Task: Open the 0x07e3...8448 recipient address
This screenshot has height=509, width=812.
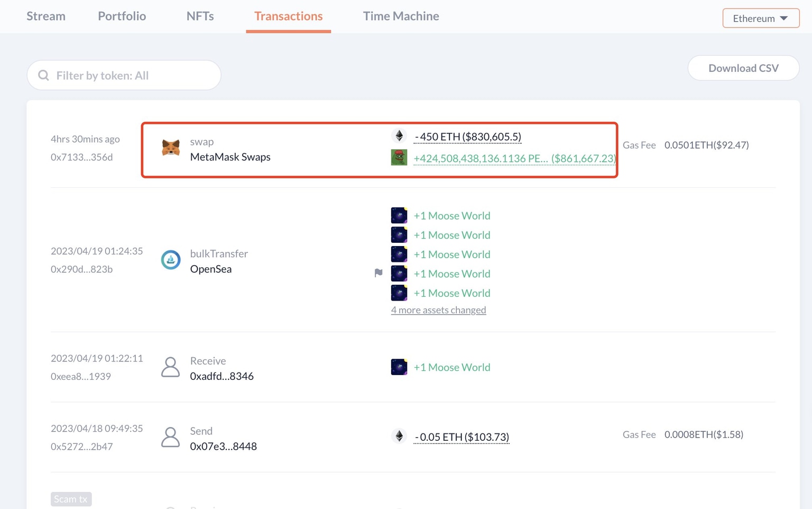Action: tap(223, 447)
